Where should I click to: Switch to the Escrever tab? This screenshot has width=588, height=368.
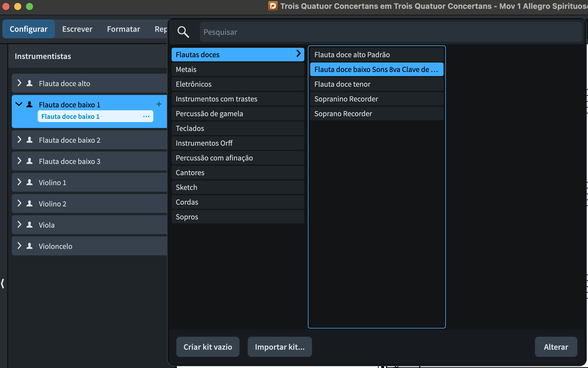tap(77, 29)
